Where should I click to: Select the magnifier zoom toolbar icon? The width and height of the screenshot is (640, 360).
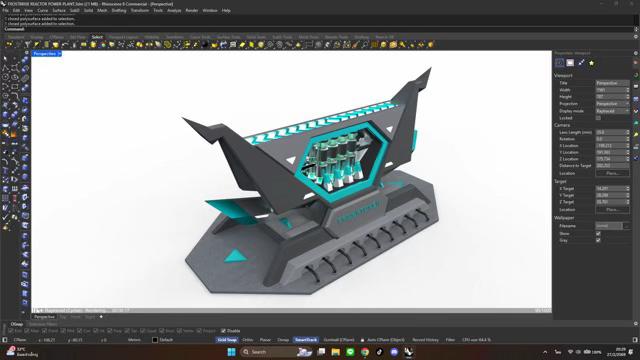[x=402, y=44]
